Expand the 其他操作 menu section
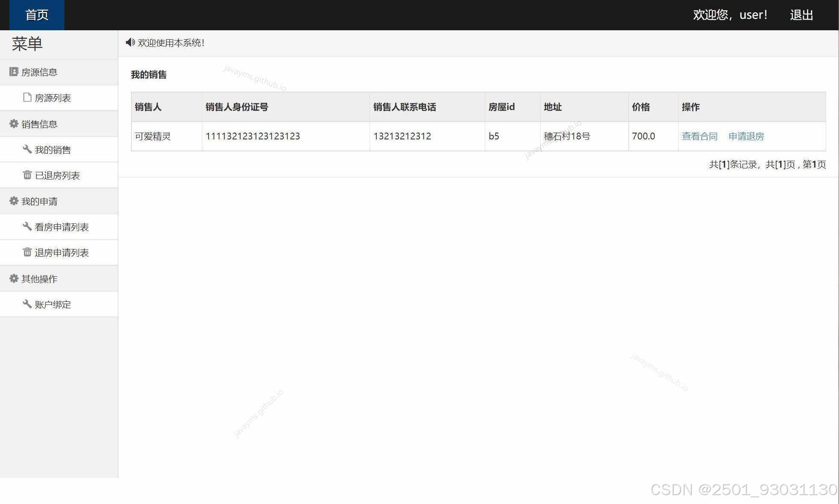The height and width of the screenshot is (504, 839). [x=39, y=278]
